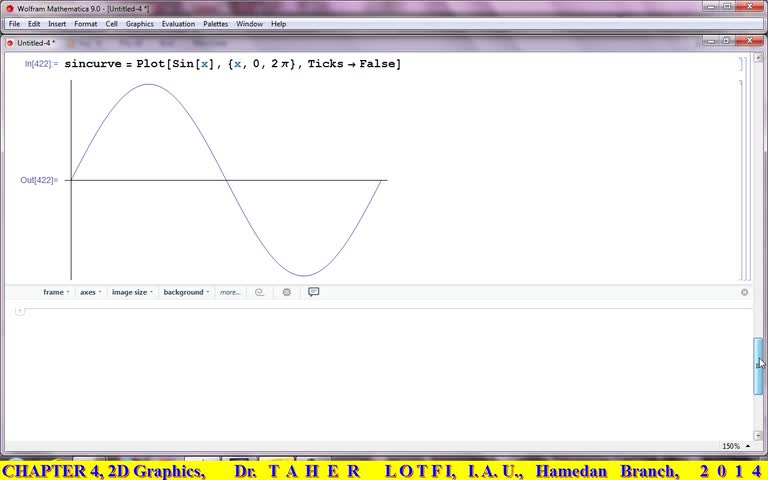768x480 pixels.
Task: Open the Help menu
Action: click(279, 24)
